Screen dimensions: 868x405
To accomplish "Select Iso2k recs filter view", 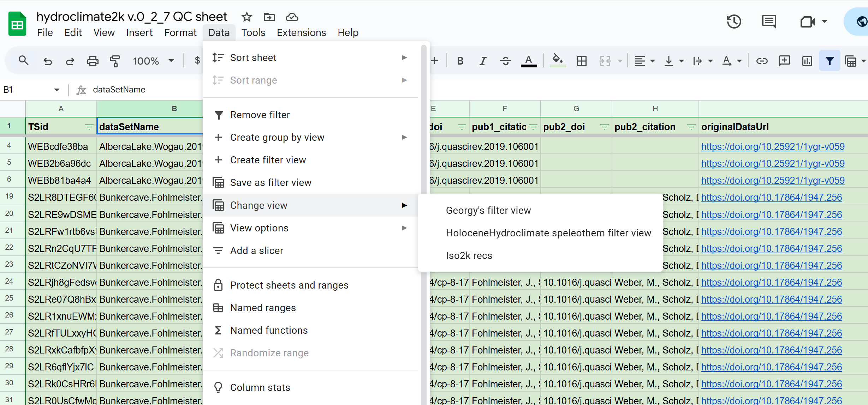I will point(469,255).
